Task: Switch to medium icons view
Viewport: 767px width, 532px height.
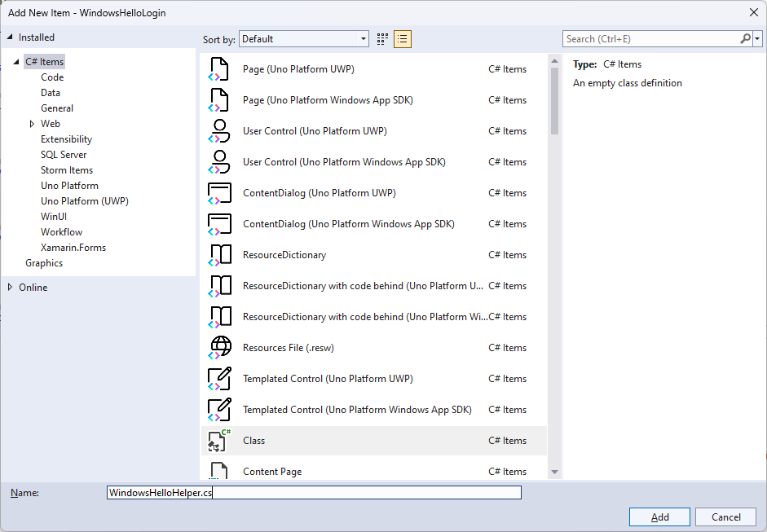Action: (x=381, y=38)
